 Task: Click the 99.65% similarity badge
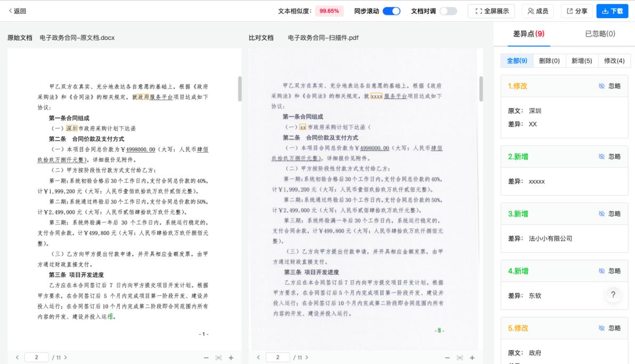(x=329, y=11)
